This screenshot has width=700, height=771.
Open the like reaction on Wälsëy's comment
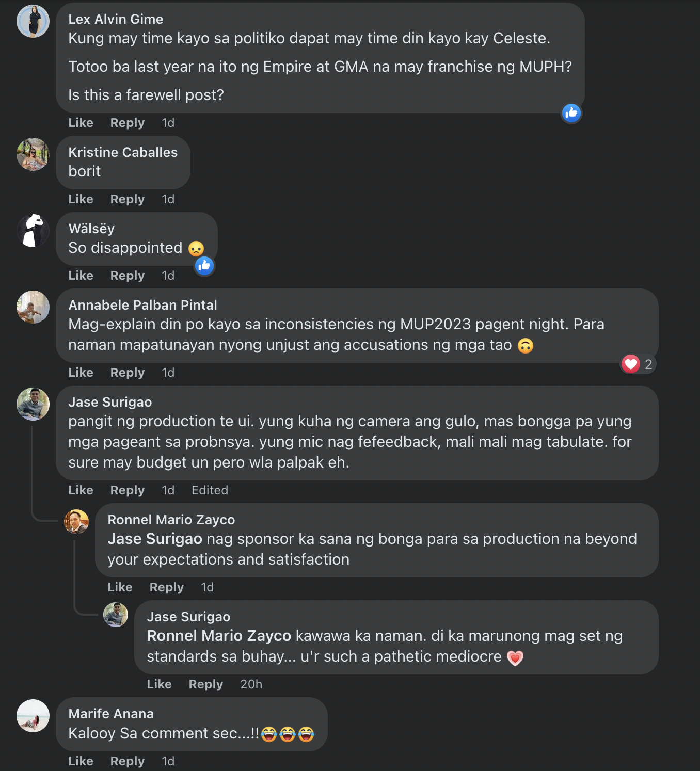[x=204, y=266]
